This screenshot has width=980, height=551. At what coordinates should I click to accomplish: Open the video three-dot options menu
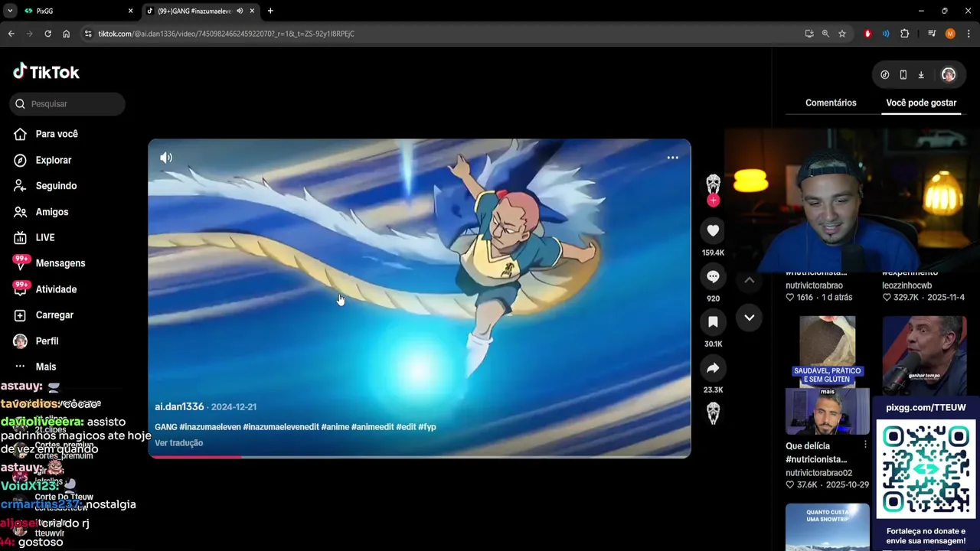click(x=672, y=158)
